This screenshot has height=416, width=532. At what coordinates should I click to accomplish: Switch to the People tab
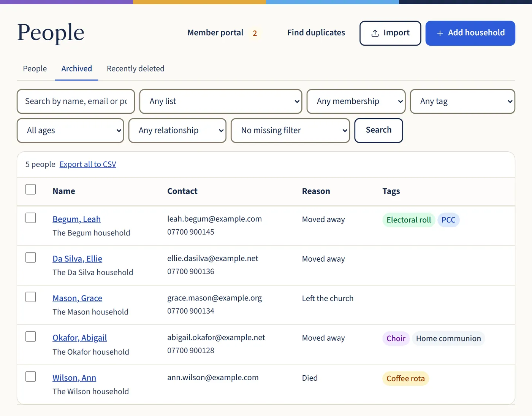point(35,69)
